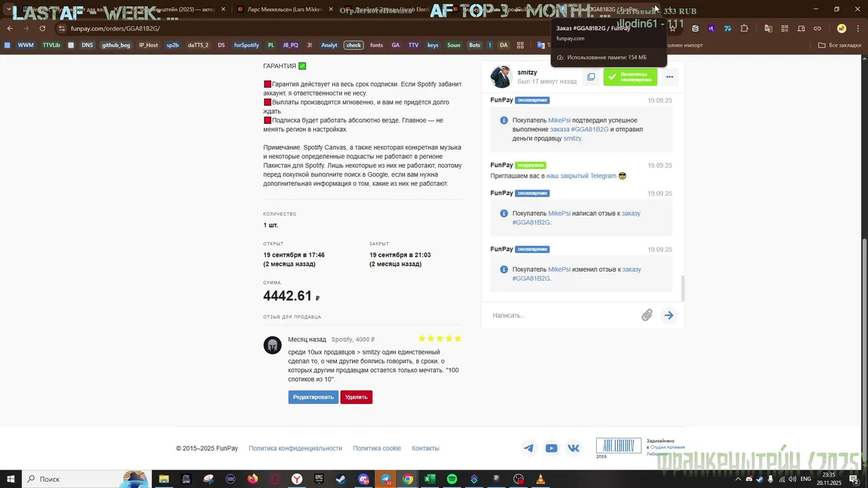This screenshot has width=868, height=488.
Task: Click ENG language indicator in system tray
Action: [x=806, y=479]
